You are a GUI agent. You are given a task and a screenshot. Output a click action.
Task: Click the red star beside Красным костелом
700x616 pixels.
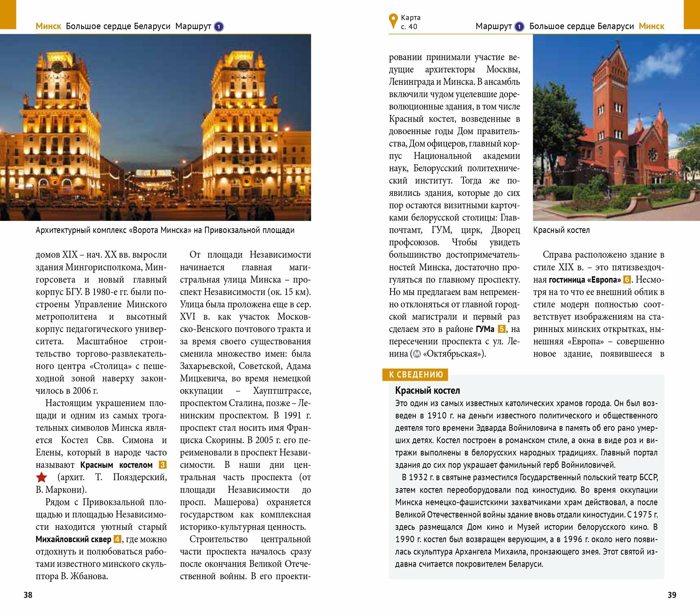click(x=41, y=477)
